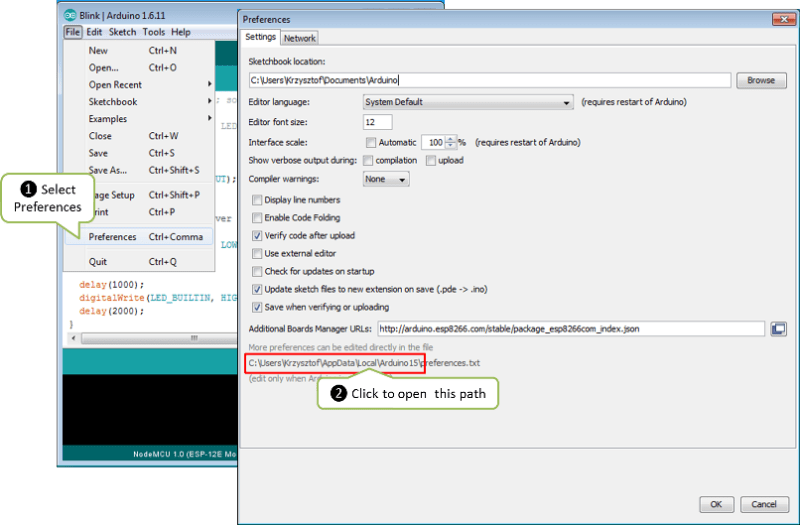The width and height of the screenshot is (800, 525).
Task: Click the Arduino app icon in title bar
Action: pos(70,15)
